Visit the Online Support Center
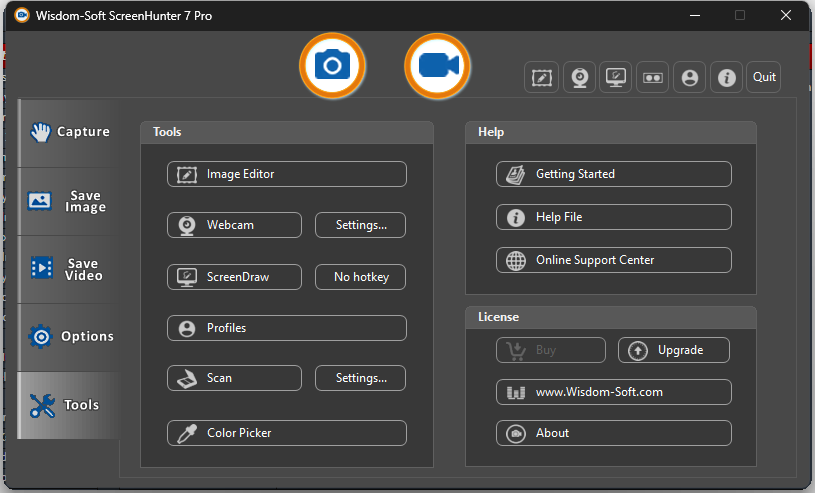 (x=614, y=260)
